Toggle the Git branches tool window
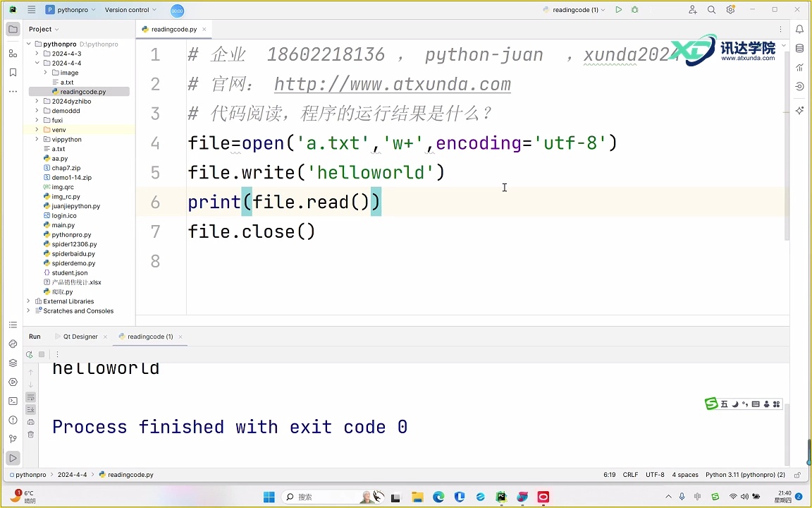This screenshot has height=508, width=812. pyautogui.click(x=13, y=438)
